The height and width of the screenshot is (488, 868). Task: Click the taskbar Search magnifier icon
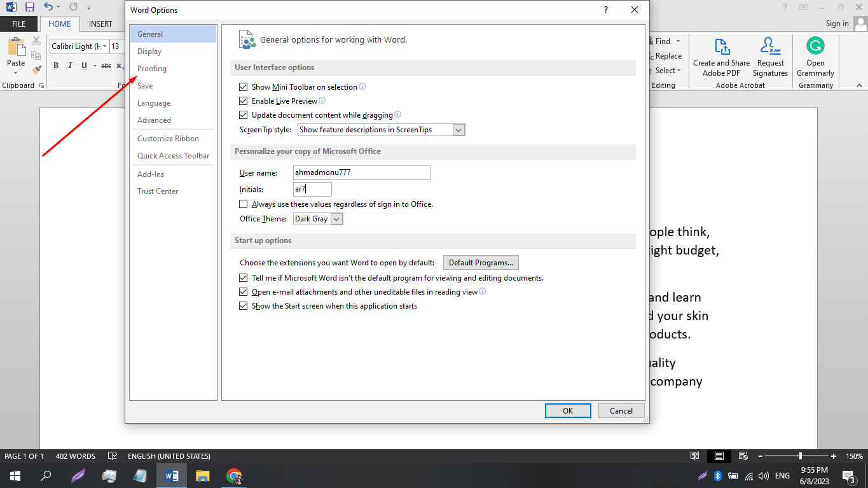coord(46,476)
